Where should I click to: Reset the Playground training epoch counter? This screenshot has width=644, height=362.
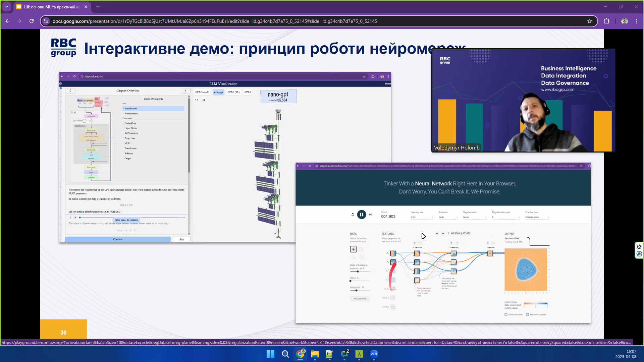click(353, 214)
